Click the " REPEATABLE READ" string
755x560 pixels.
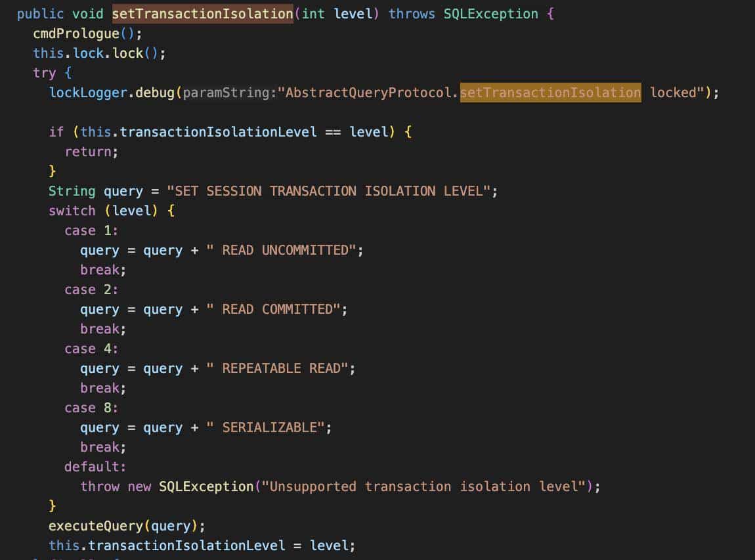(277, 368)
